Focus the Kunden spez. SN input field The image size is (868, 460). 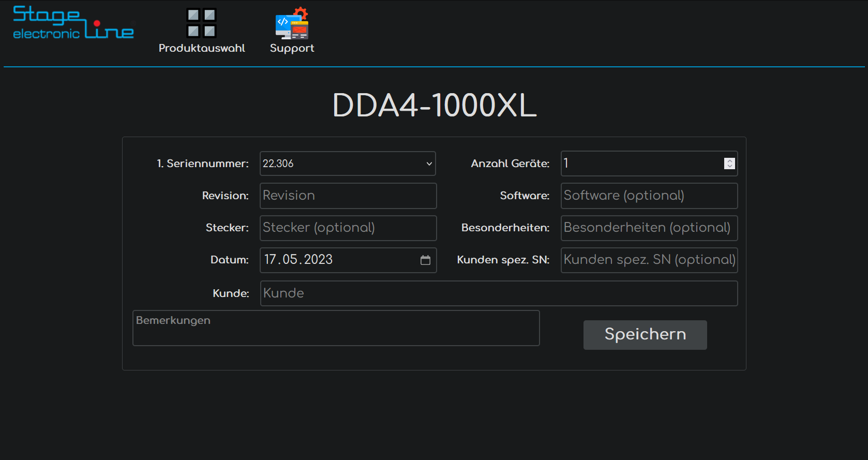pos(649,260)
